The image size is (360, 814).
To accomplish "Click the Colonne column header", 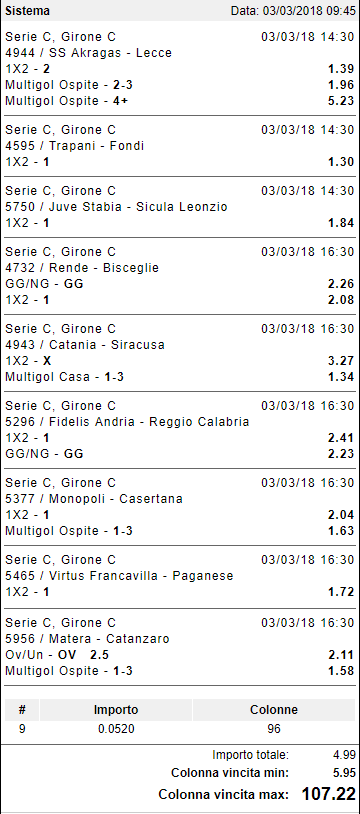I will (274, 710).
